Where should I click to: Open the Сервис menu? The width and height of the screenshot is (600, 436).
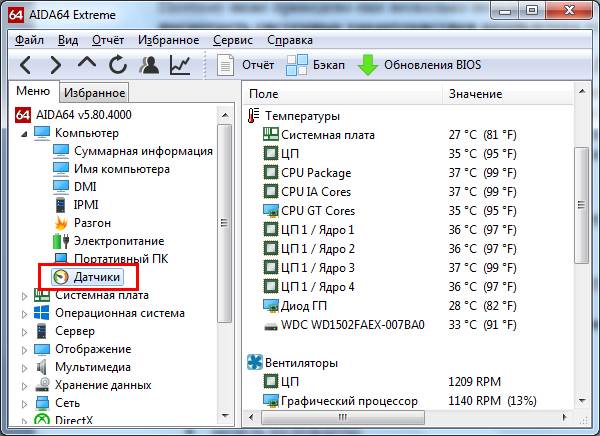click(233, 40)
